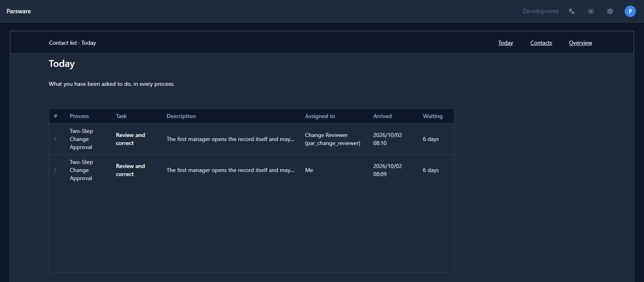Viewport: 644px width, 282px height.
Task: Click the 'Contact list · Today' breadcrumb
Action: [72, 43]
